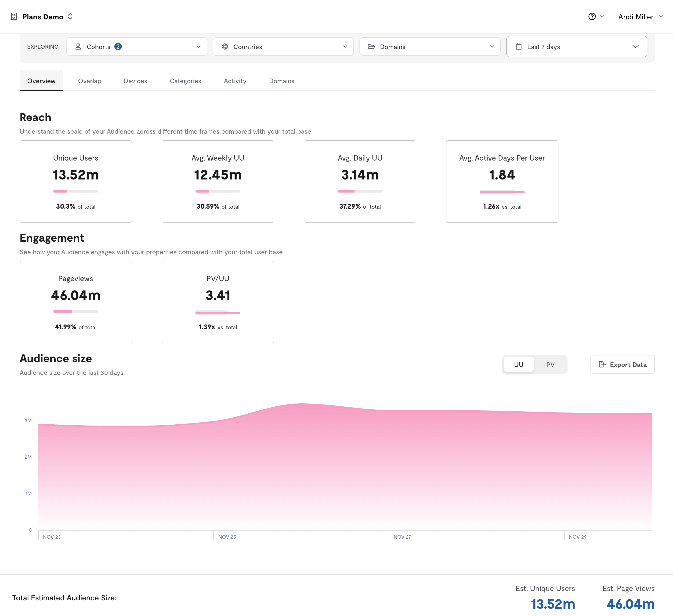Viewport: 673px width, 616px height.
Task: Click Est. Unique Users 13.52m in footer
Action: click(553, 604)
